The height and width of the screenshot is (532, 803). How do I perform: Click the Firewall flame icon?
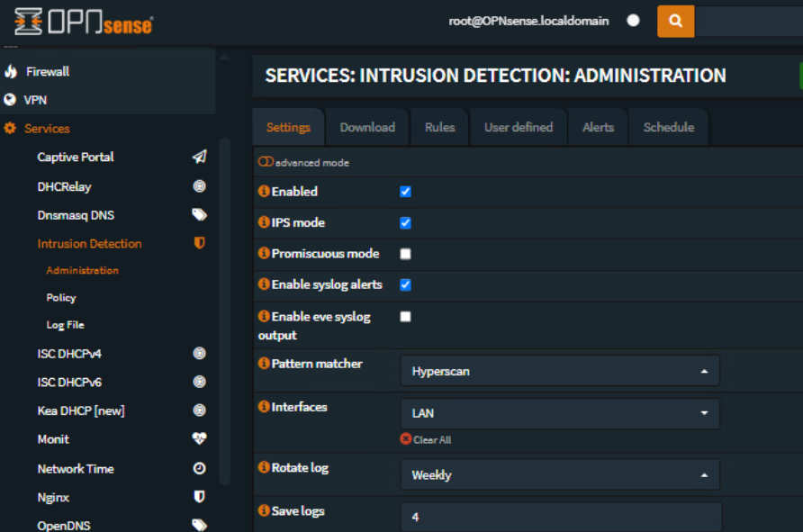click(12, 72)
